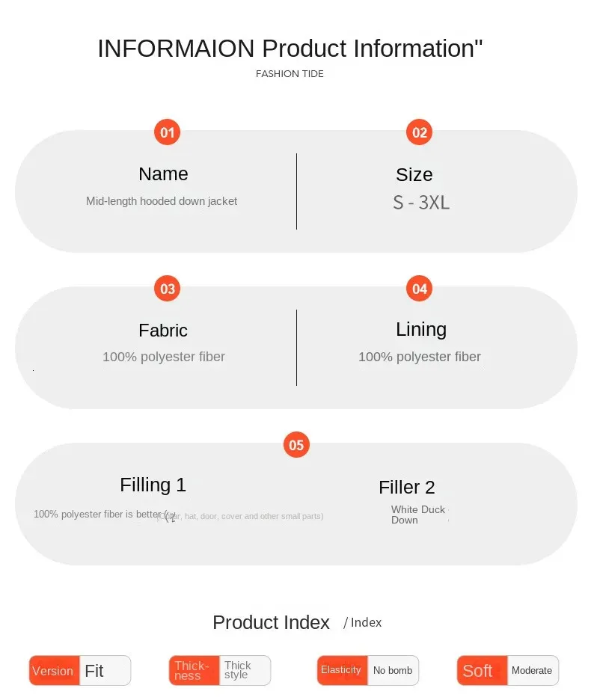Click the orange 05 number badge
The image size is (591, 700).
tap(296, 445)
